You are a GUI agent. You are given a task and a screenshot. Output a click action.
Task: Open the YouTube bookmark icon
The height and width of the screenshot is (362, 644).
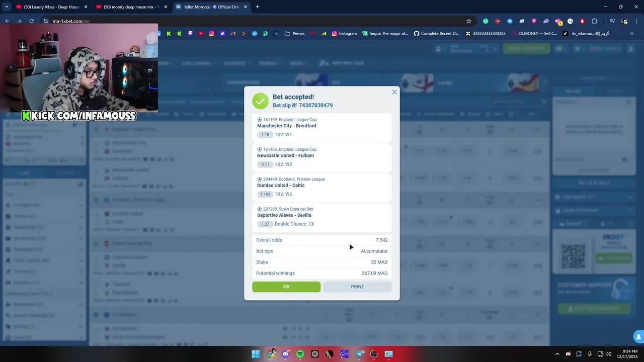tap(201, 34)
